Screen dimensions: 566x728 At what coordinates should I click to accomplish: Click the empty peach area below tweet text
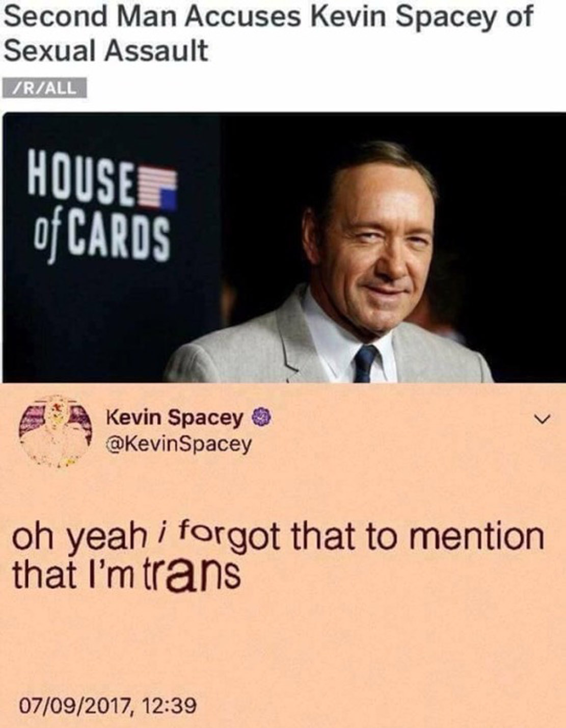point(283,642)
